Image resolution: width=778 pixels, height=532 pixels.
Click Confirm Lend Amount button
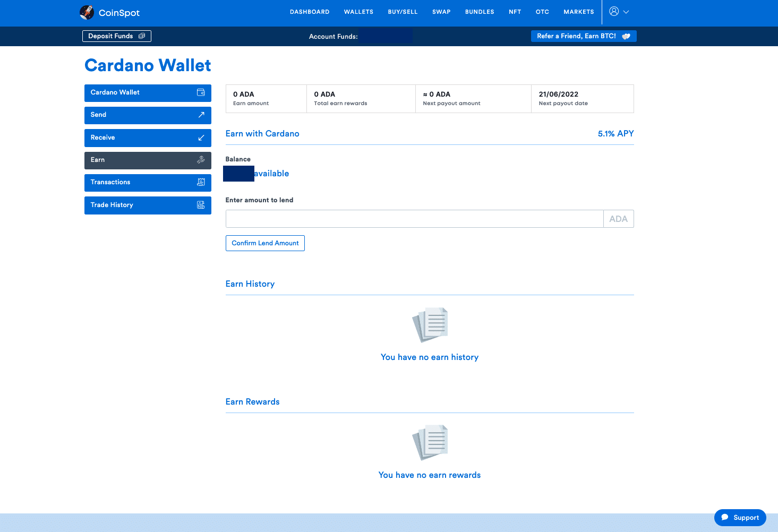265,243
